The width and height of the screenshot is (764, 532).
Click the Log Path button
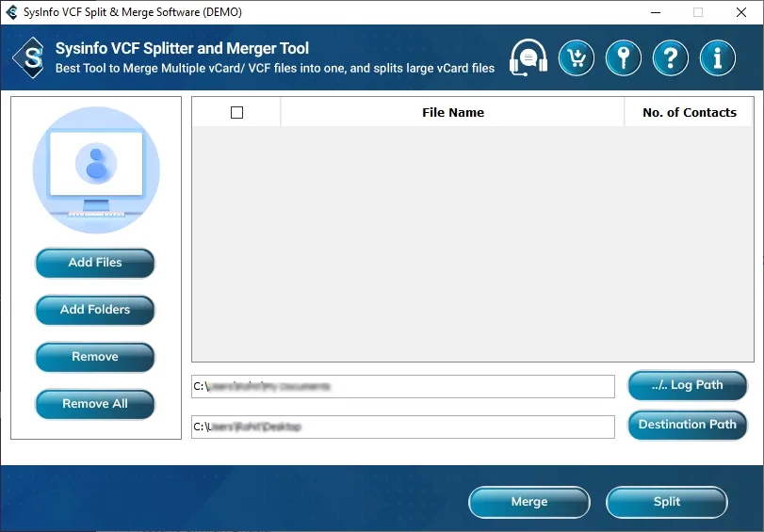click(x=688, y=385)
